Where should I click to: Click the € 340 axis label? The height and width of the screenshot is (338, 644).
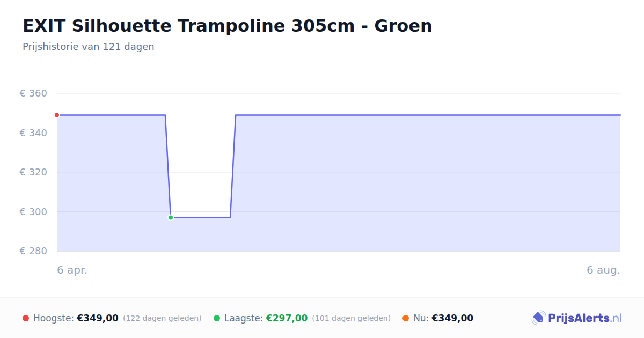click(x=33, y=133)
